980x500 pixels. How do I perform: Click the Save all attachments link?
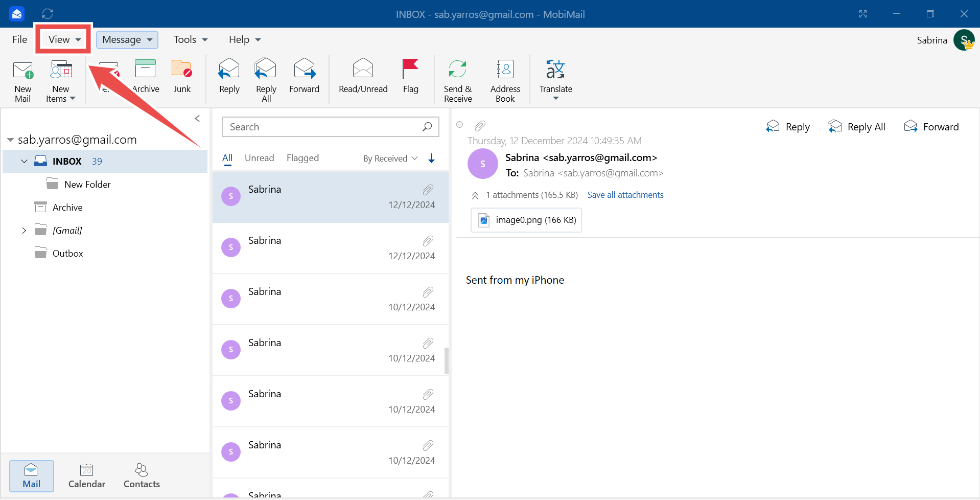(x=625, y=195)
